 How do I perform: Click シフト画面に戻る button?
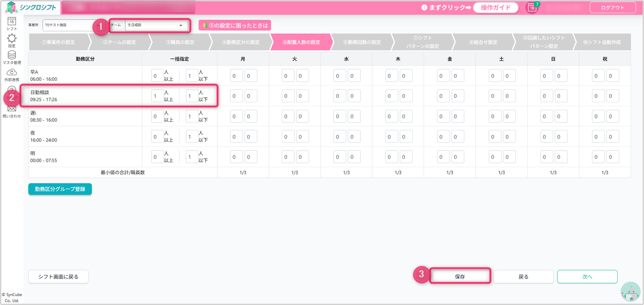click(58, 277)
